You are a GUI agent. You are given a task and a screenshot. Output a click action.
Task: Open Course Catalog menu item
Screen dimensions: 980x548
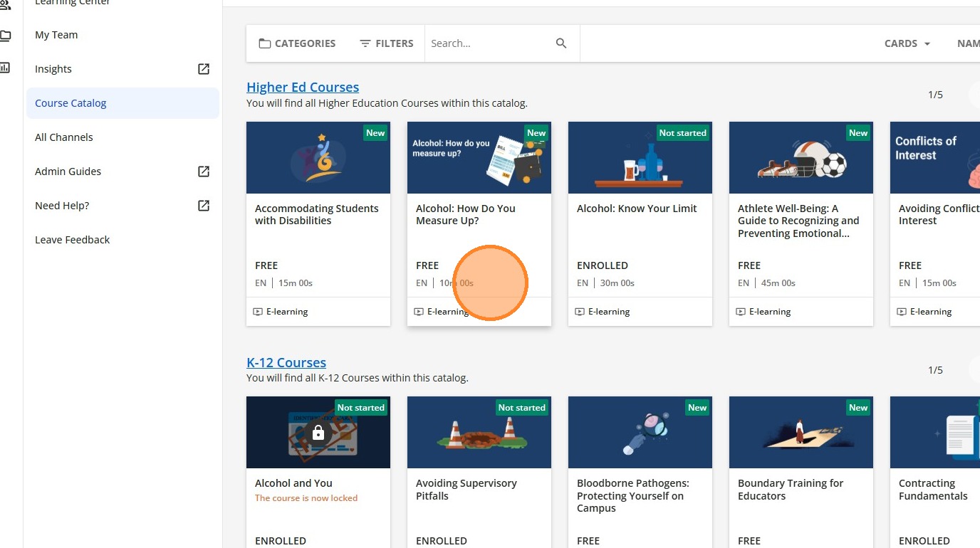[x=123, y=103]
